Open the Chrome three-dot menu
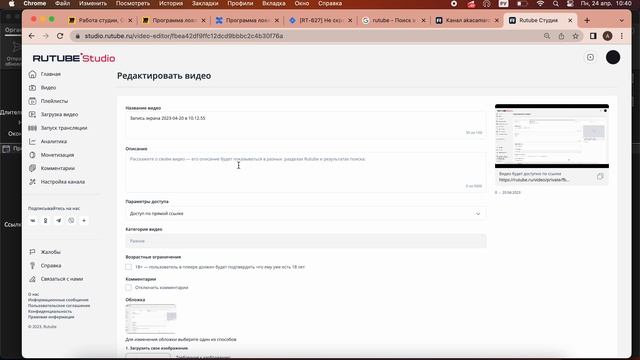Viewport: 640px width, 360px height. pyautogui.click(x=622, y=36)
